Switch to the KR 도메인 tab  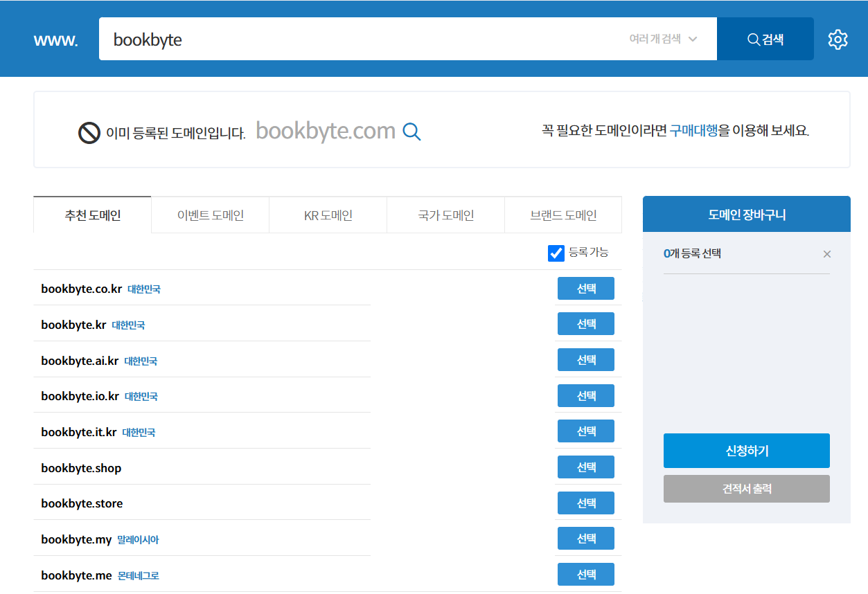point(328,215)
